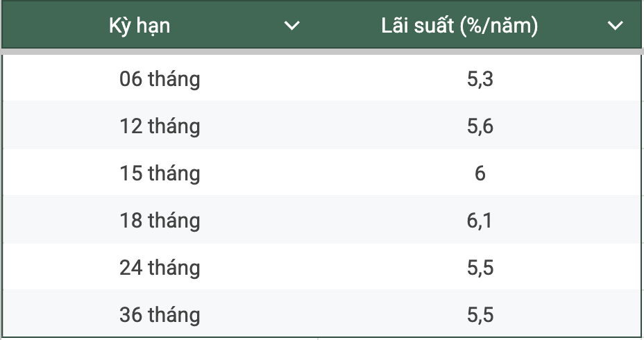Select the 12 tháng term cell
Screen dimensions: 644x340
160,127
